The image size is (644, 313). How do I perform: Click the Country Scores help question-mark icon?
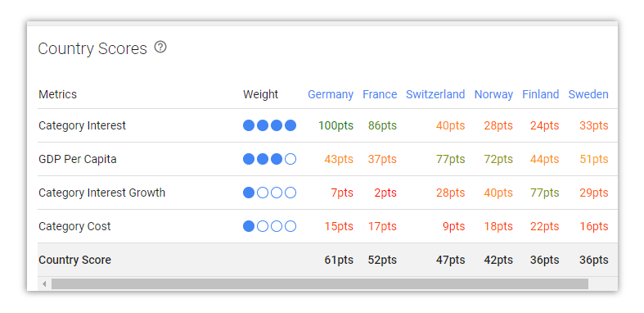pyautogui.click(x=160, y=48)
